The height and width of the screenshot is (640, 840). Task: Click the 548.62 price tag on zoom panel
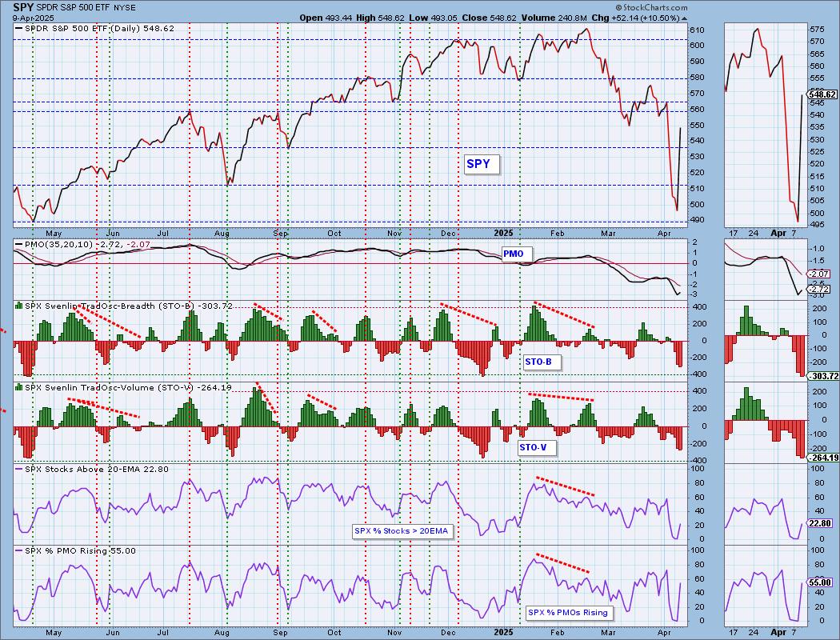tap(823, 94)
